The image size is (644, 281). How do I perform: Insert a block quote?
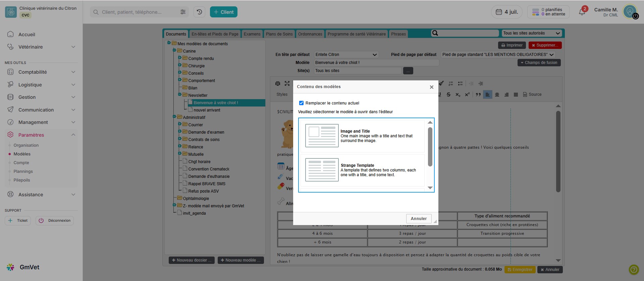coord(478,94)
